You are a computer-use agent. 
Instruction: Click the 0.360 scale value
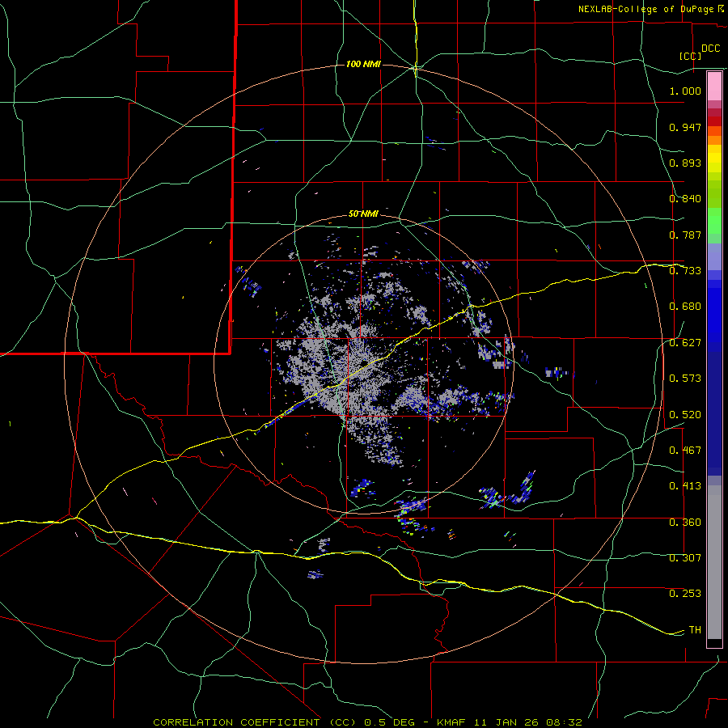(x=685, y=523)
